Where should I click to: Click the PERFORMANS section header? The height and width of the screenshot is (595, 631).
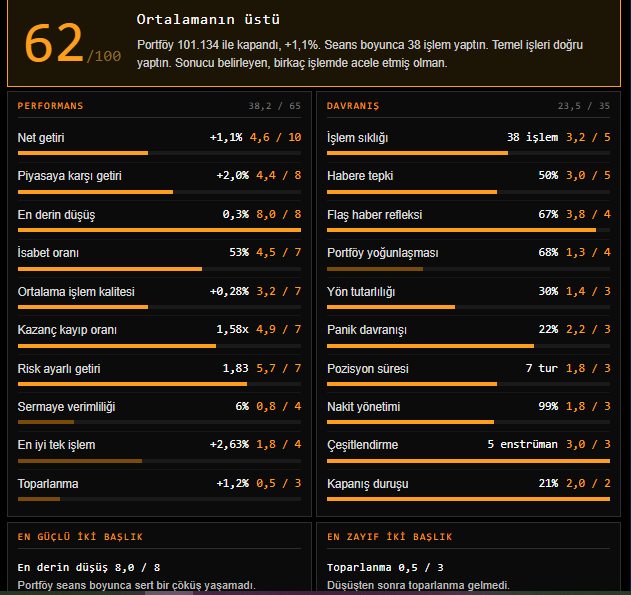click(50, 106)
